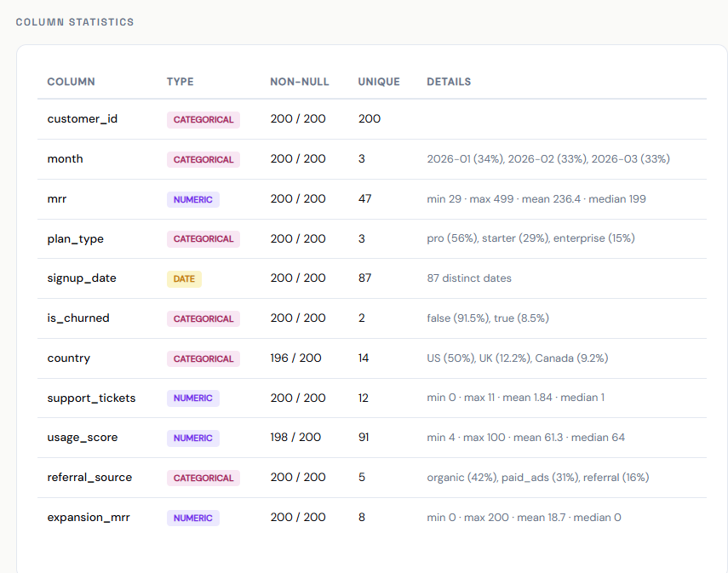Click CATEGORICAL badge for referral_source
Viewport: 728px width, 573px height.
pos(203,478)
